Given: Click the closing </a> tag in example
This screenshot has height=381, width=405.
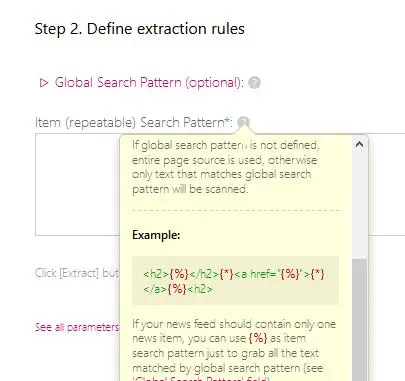Looking at the screenshot, I should tap(155, 289).
